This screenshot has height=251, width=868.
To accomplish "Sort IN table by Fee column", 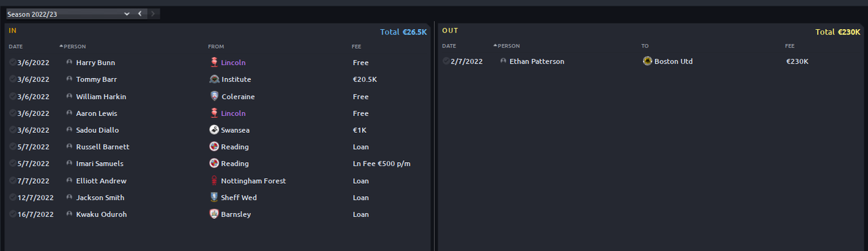I will tap(357, 46).
